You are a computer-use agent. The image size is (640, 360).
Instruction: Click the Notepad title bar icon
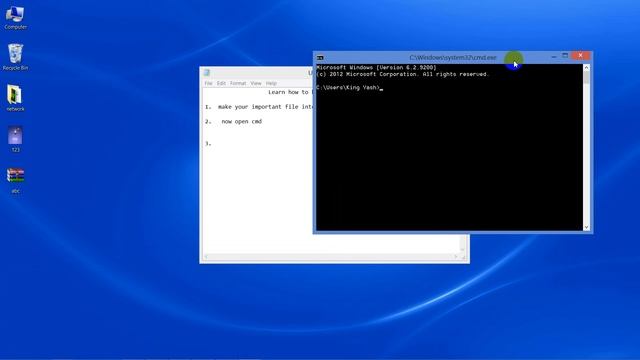point(207,73)
